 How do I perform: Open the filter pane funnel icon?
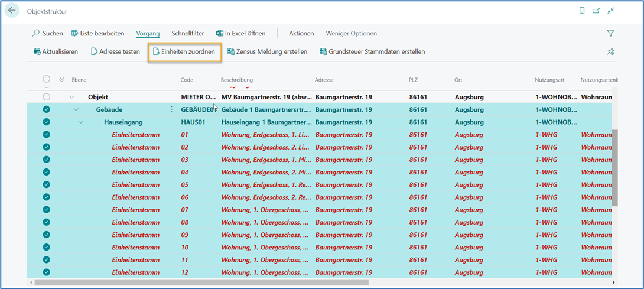[611, 33]
